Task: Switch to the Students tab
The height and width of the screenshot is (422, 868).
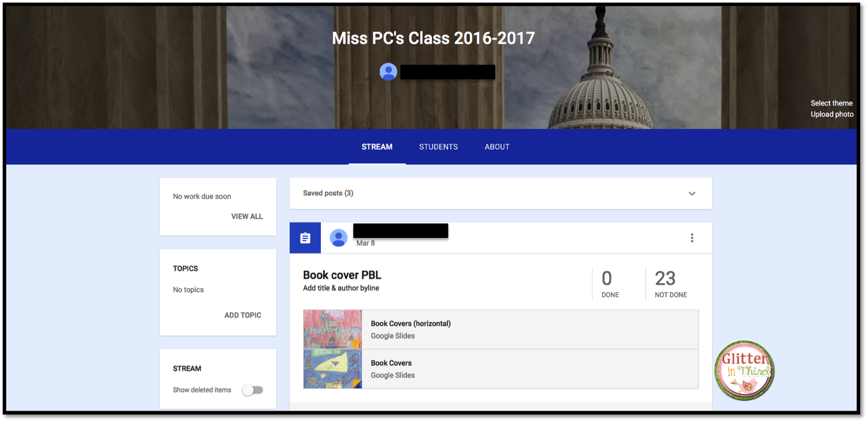Action: (x=438, y=147)
